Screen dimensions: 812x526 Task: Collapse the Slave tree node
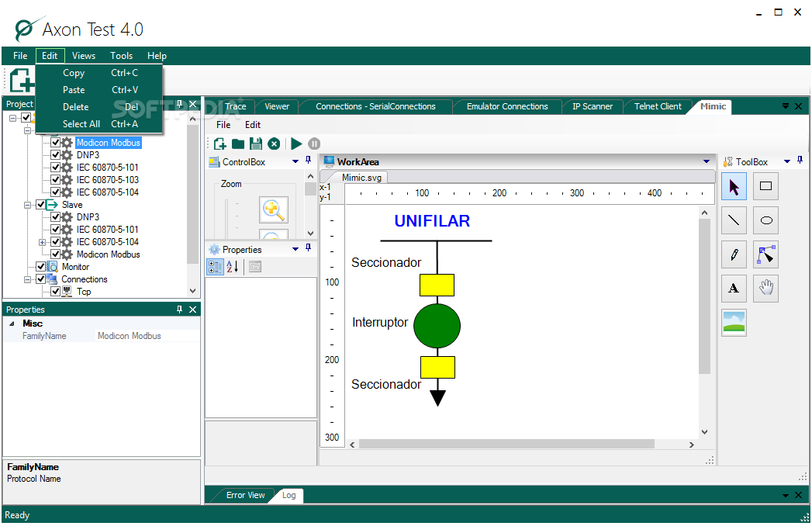click(27, 205)
